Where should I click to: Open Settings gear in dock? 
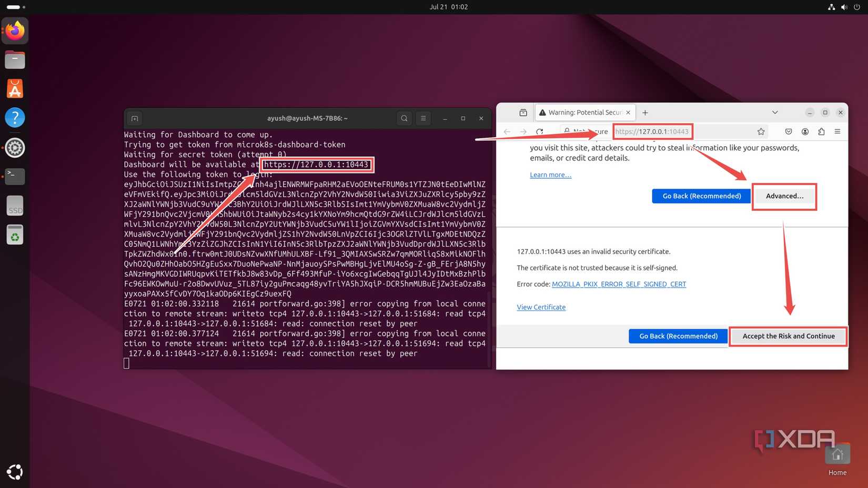tap(15, 148)
